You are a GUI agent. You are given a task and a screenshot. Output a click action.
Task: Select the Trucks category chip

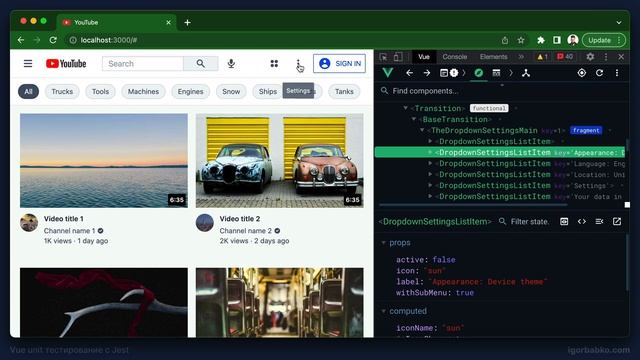(x=62, y=91)
